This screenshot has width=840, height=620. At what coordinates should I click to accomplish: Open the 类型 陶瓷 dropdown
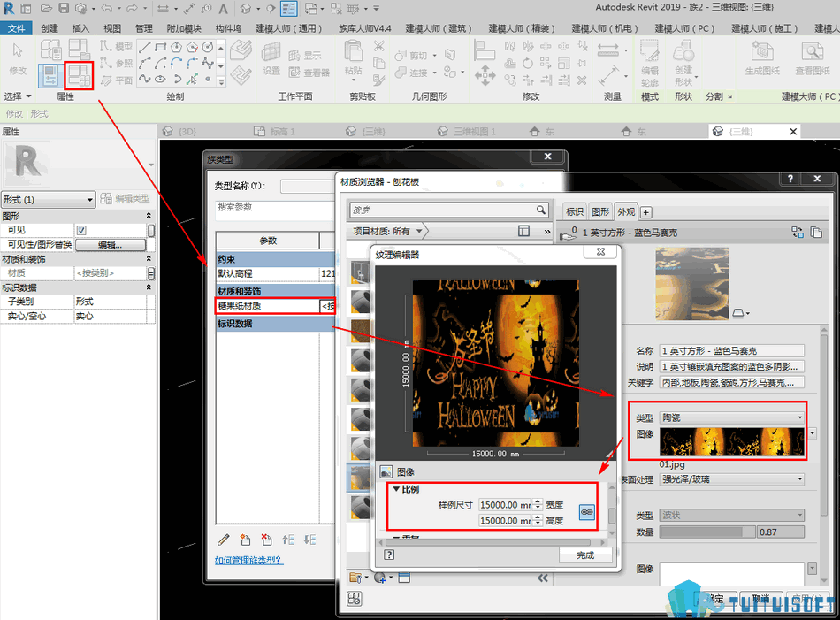[x=732, y=417]
